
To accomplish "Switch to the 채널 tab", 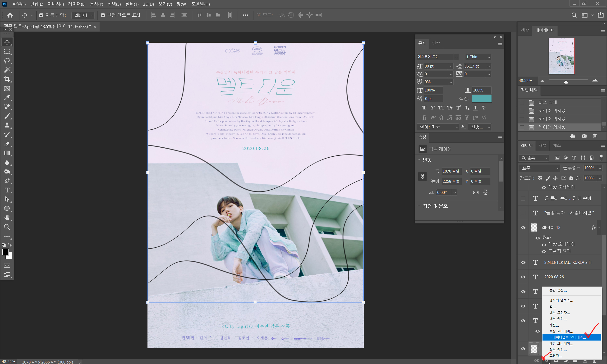I will pos(543,146).
